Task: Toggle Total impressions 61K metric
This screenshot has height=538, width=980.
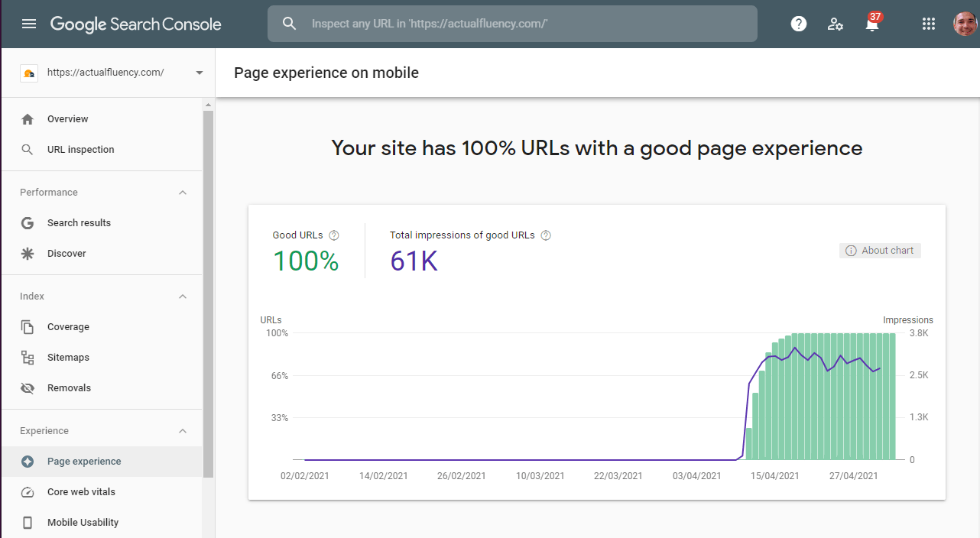Action: tap(470, 251)
